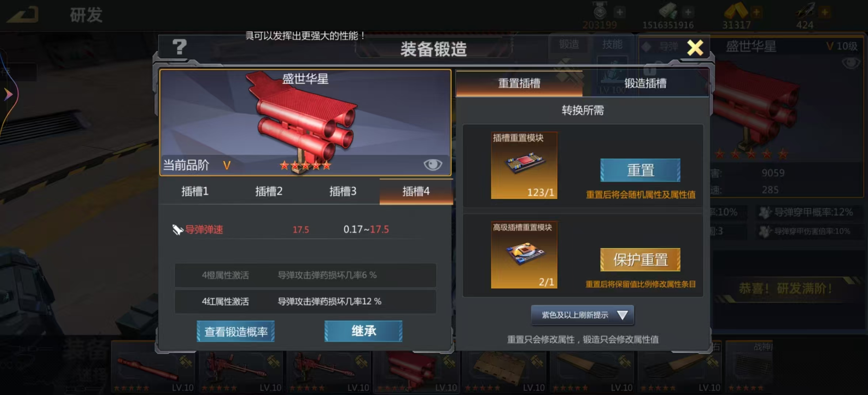Viewport: 868px width, 395px height.
Task: Select the 高级插槽重置模块 item icon
Action: tap(524, 255)
